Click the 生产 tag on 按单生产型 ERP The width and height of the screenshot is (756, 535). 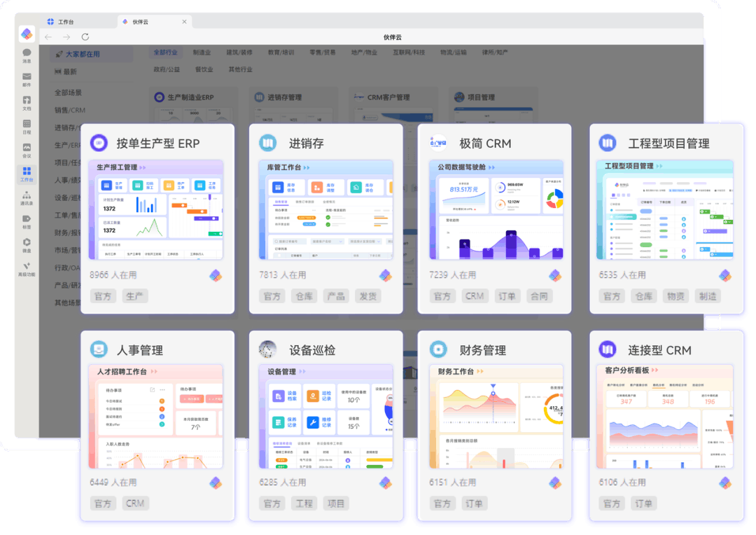134,296
